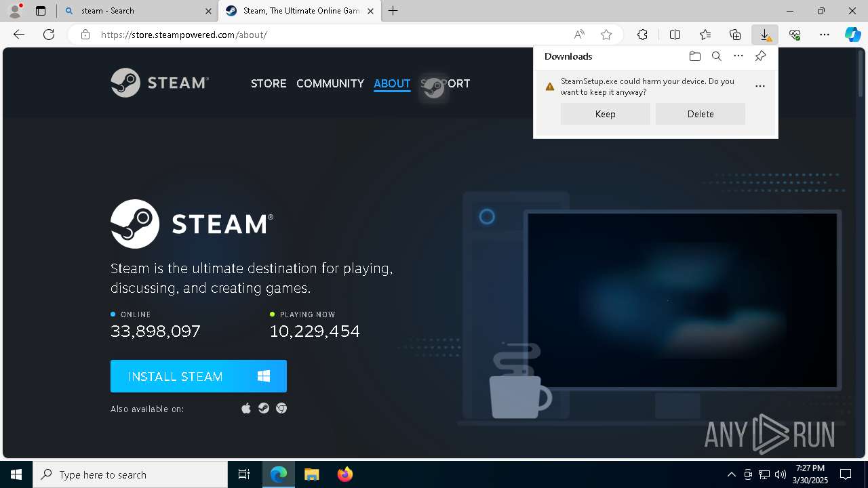Open the STORE menu
The width and height of the screenshot is (868, 488).
[269, 83]
